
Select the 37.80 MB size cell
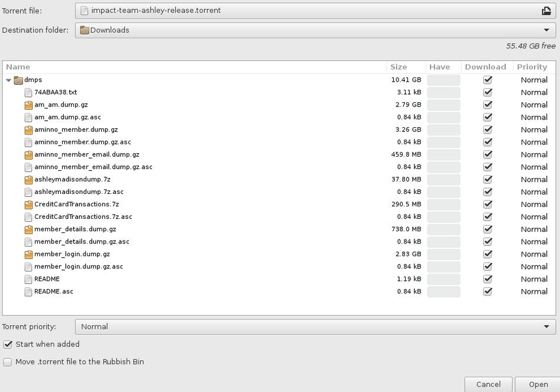(x=406, y=180)
